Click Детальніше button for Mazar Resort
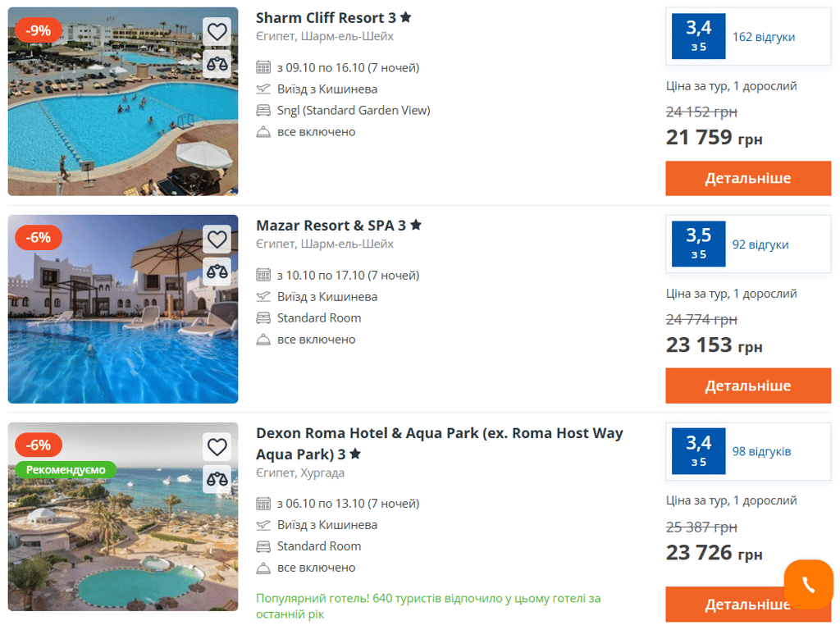Image resolution: width=840 pixels, height=630 pixels. click(x=747, y=386)
